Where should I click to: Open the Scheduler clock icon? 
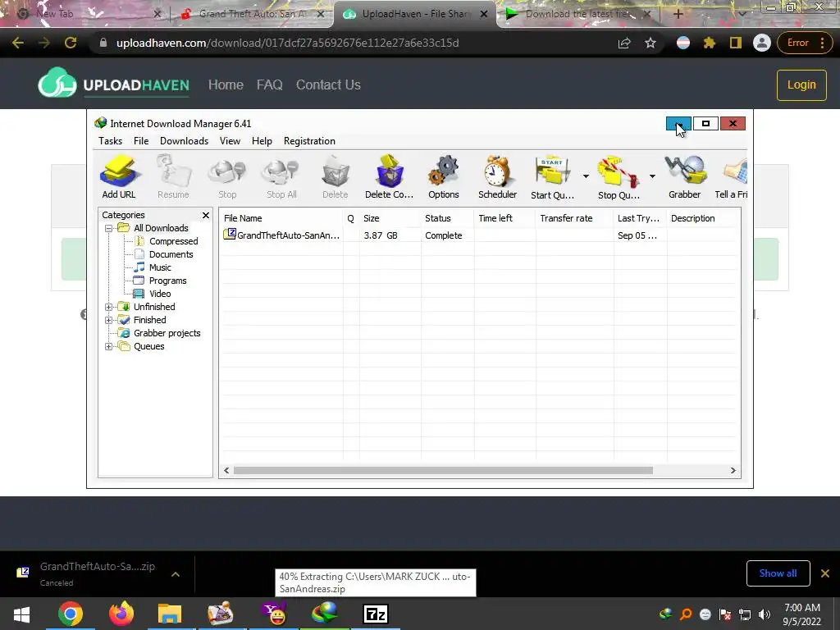[x=497, y=177]
